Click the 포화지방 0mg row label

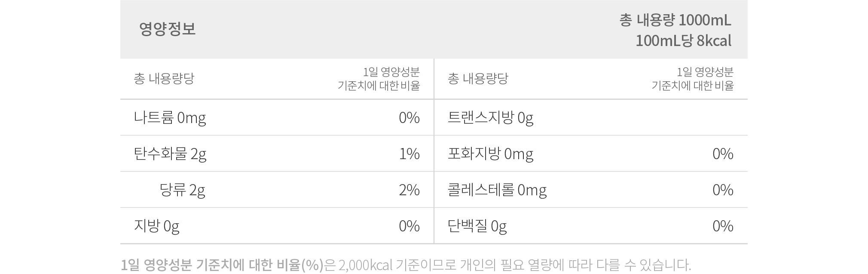click(x=490, y=154)
